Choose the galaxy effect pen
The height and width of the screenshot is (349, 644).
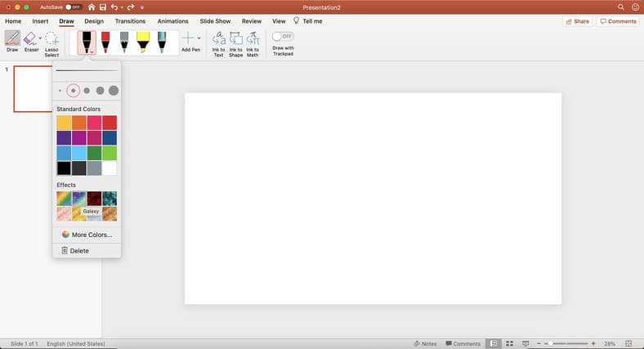[x=162, y=43]
